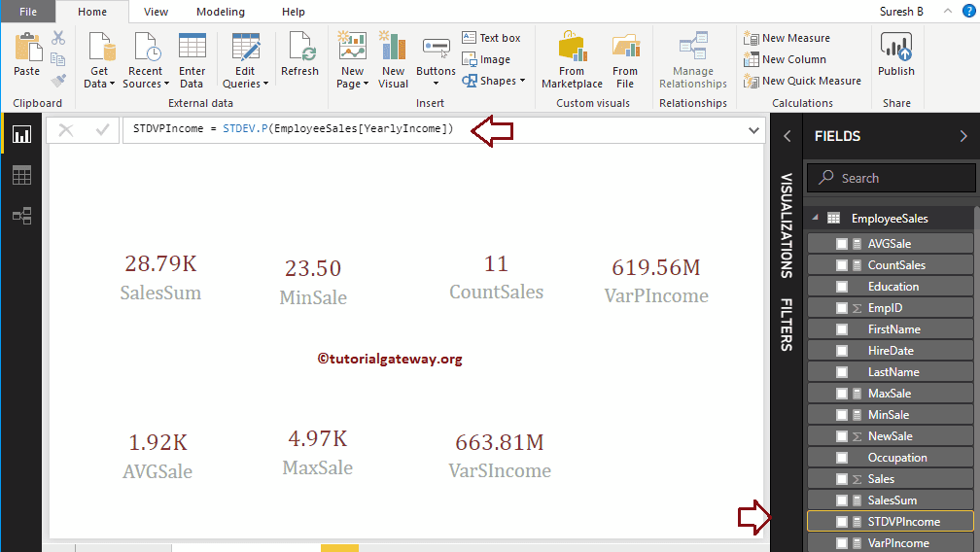This screenshot has width=980, height=552.
Task: Click the Paste icon
Action: click(x=27, y=48)
